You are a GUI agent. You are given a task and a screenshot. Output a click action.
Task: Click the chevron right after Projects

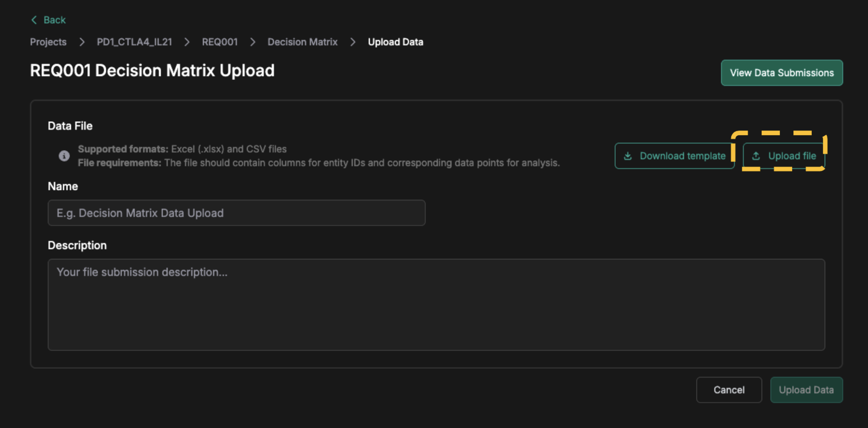pyautogui.click(x=82, y=42)
